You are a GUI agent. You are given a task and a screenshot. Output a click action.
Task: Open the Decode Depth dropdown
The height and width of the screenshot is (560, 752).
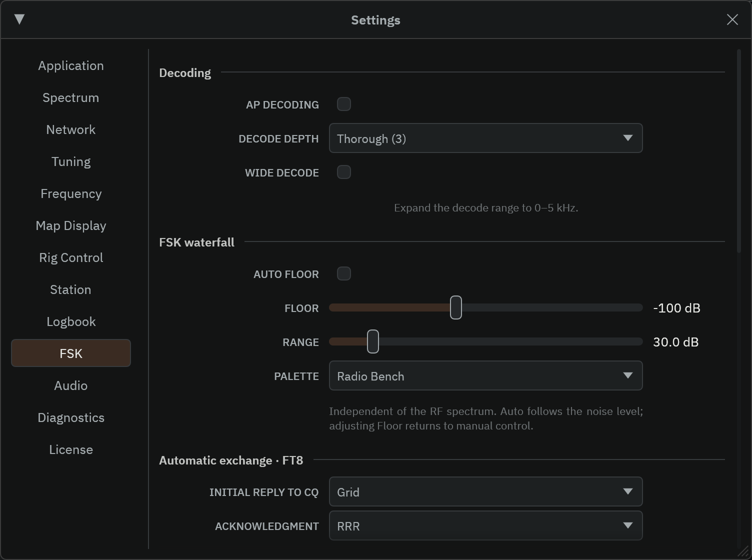tap(485, 138)
